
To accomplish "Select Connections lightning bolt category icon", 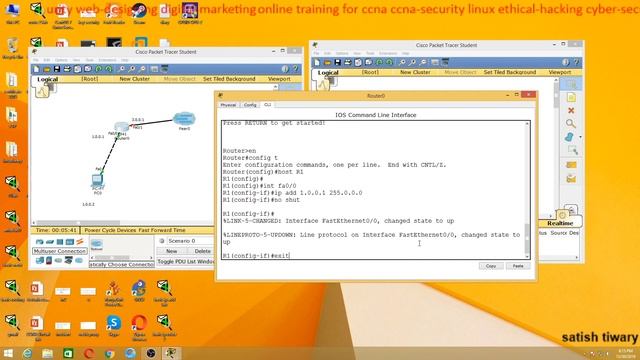I will 80,242.
